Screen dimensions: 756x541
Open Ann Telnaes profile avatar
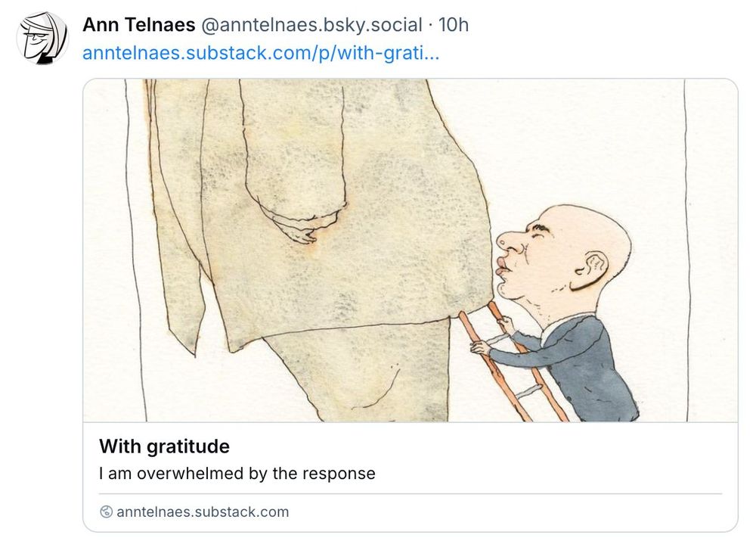tap(42, 38)
